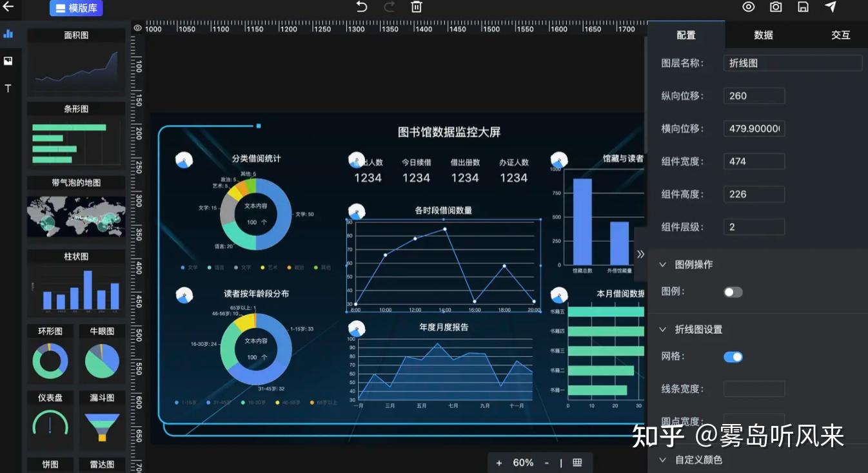
Task: Go back with the left arrow icon
Action: (x=8, y=7)
